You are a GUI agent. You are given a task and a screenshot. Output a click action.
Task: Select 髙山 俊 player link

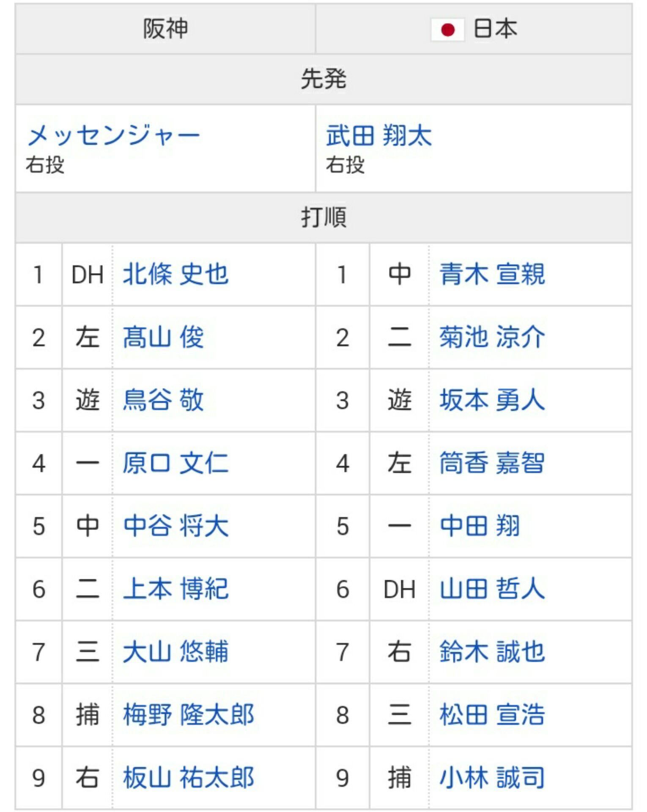163,337
